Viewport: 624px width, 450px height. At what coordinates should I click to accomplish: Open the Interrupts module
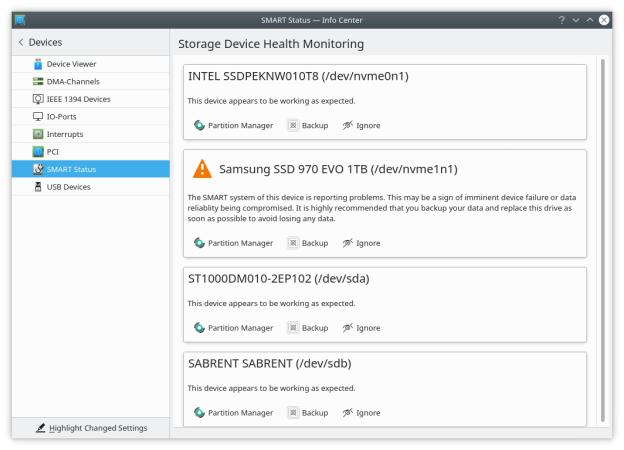(64, 134)
